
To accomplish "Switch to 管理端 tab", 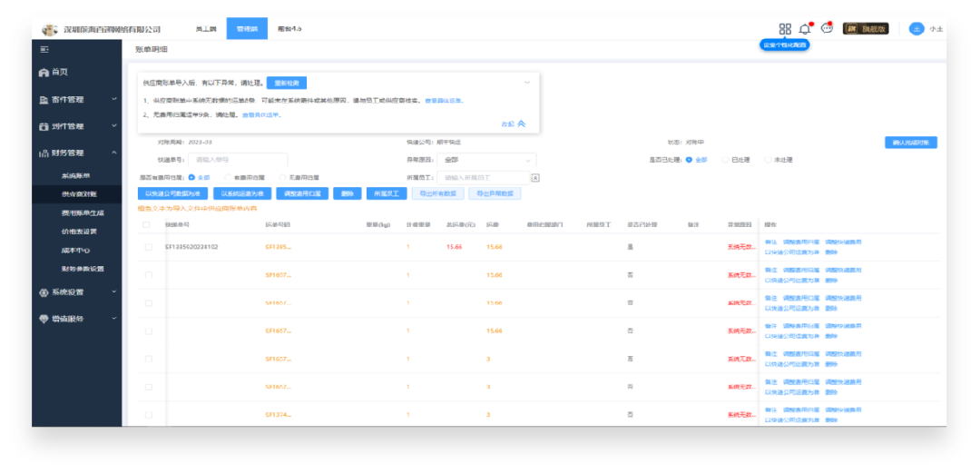I will click(x=247, y=29).
